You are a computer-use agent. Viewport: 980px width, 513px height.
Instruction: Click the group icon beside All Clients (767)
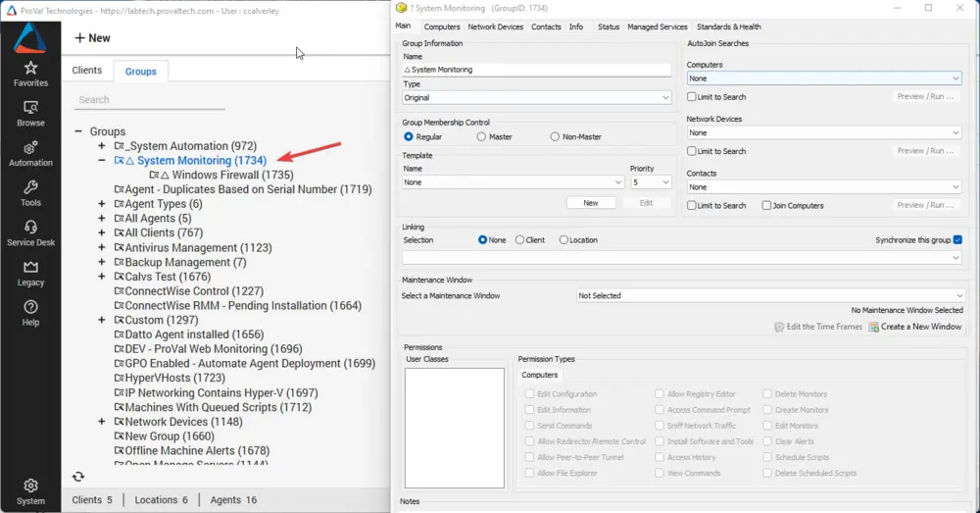pyautogui.click(x=120, y=232)
